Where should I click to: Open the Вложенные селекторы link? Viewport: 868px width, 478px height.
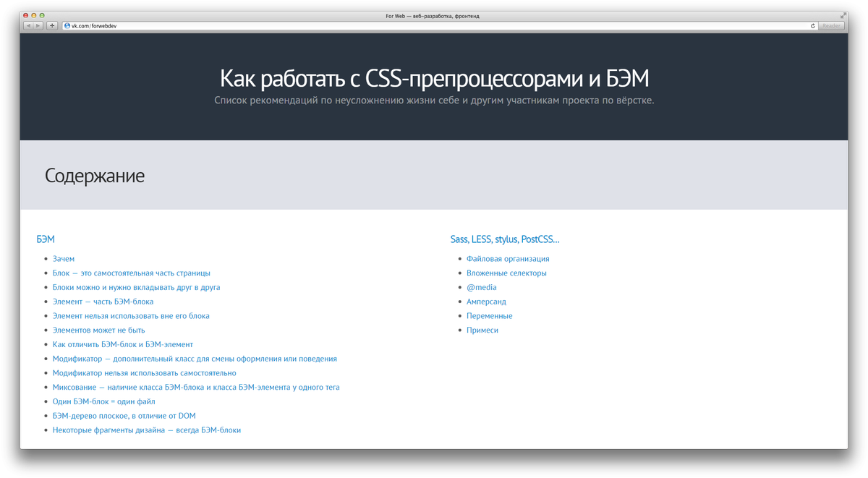[506, 273]
